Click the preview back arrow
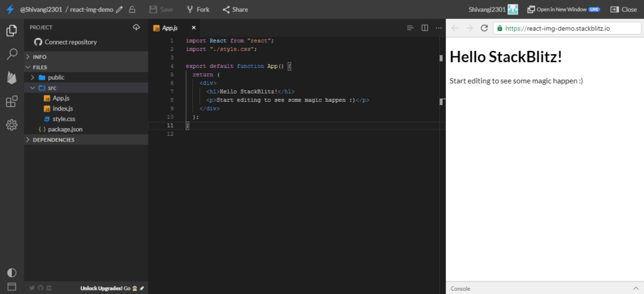Image resolution: width=644 pixels, height=294 pixels. click(x=454, y=28)
